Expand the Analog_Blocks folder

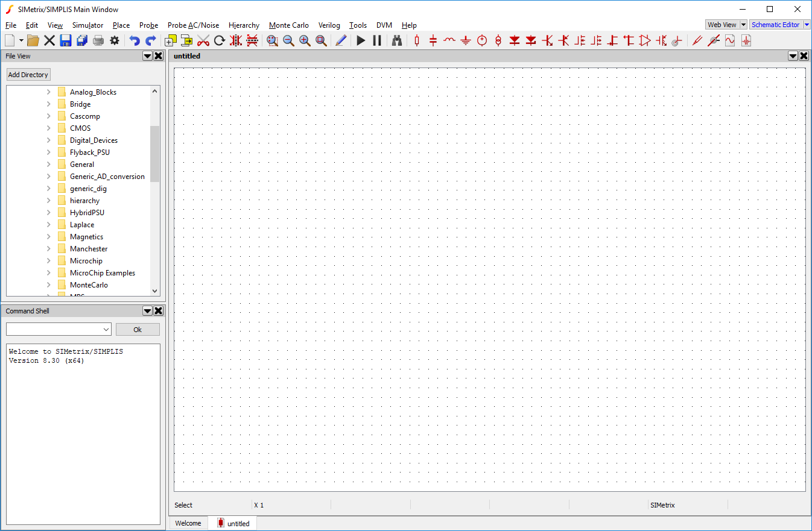[x=49, y=92]
